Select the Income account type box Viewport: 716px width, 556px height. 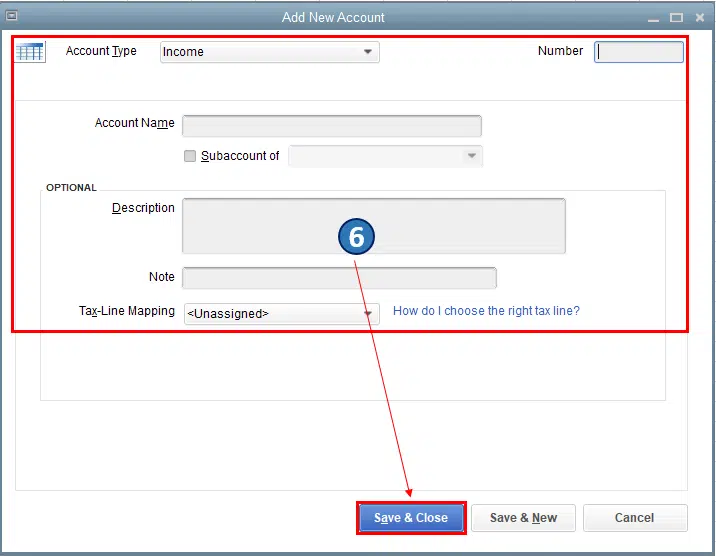pos(269,52)
